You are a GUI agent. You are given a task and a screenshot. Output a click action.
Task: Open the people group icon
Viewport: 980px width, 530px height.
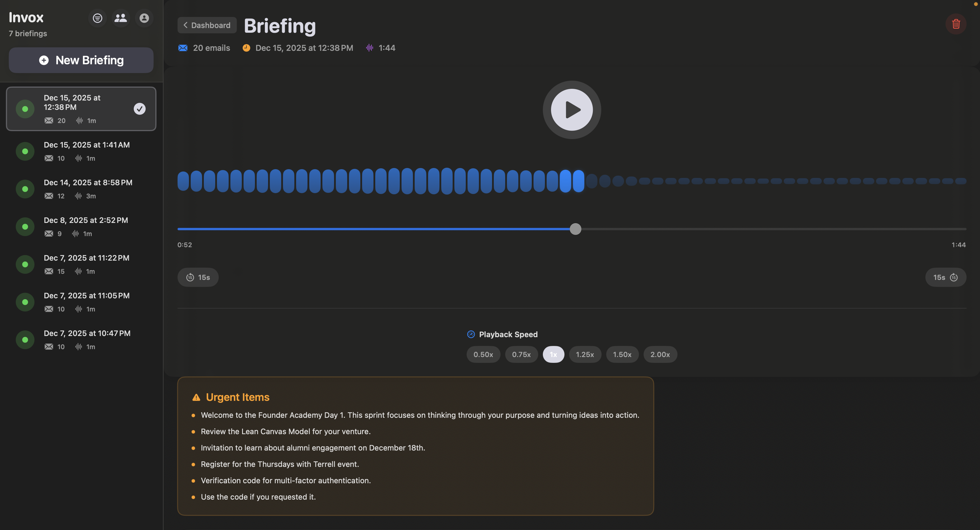(121, 18)
